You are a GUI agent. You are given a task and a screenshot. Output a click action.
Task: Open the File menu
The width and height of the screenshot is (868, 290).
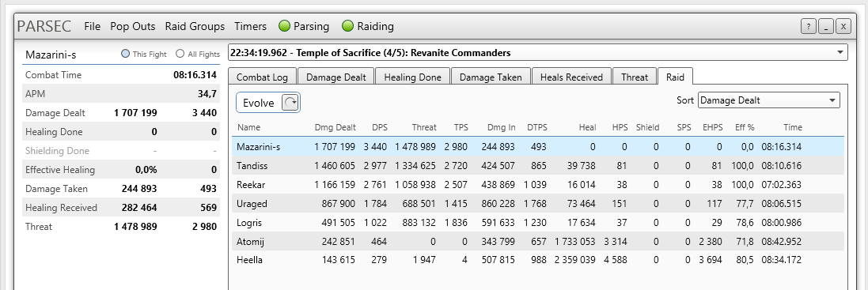click(x=93, y=26)
